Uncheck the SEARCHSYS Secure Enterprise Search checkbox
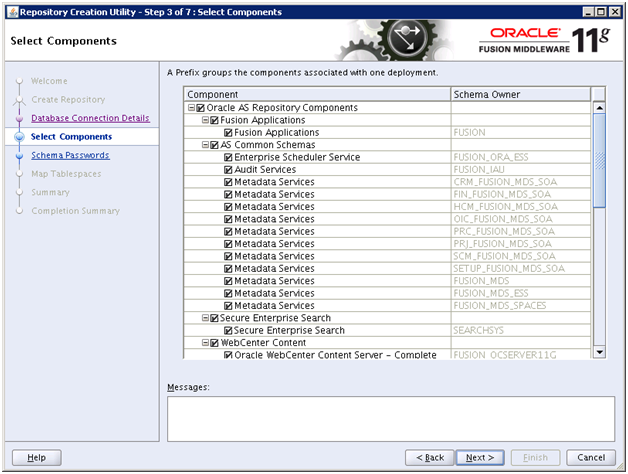Viewport: 628px width, 474px height. [x=228, y=331]
